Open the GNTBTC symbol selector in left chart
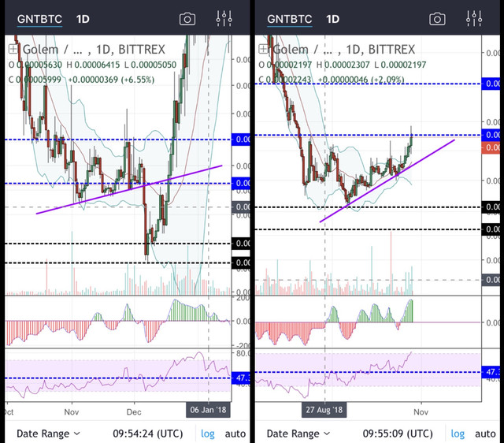 click(x=39, y=19)
